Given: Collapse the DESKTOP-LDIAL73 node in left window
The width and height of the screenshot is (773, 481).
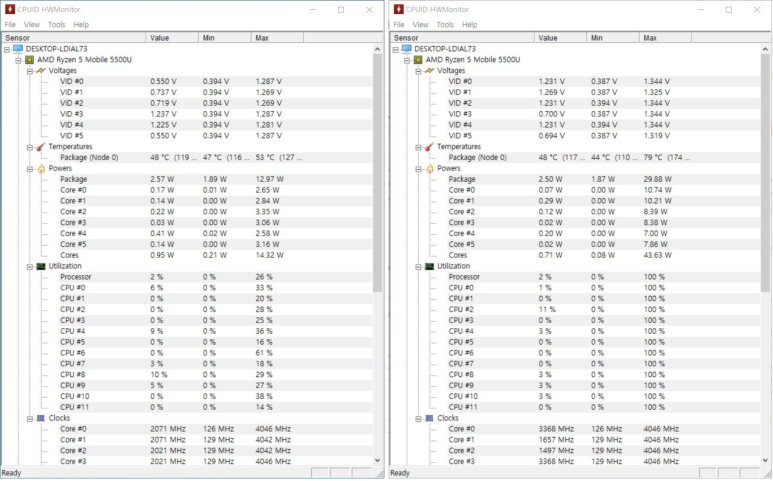Looking at the screenshot, I should (x=7, y=49).
